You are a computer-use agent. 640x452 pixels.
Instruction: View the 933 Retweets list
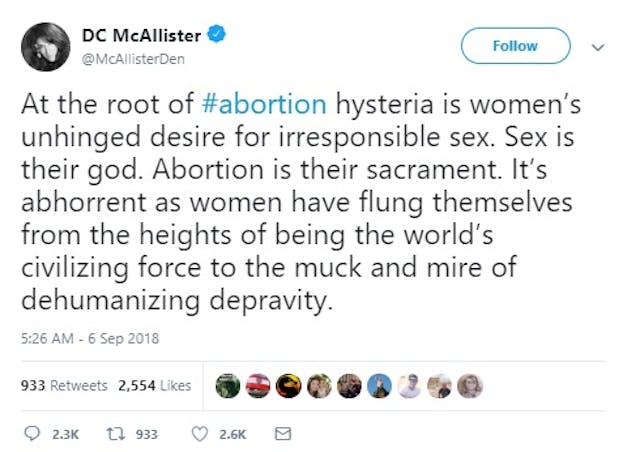coord(64,386)
